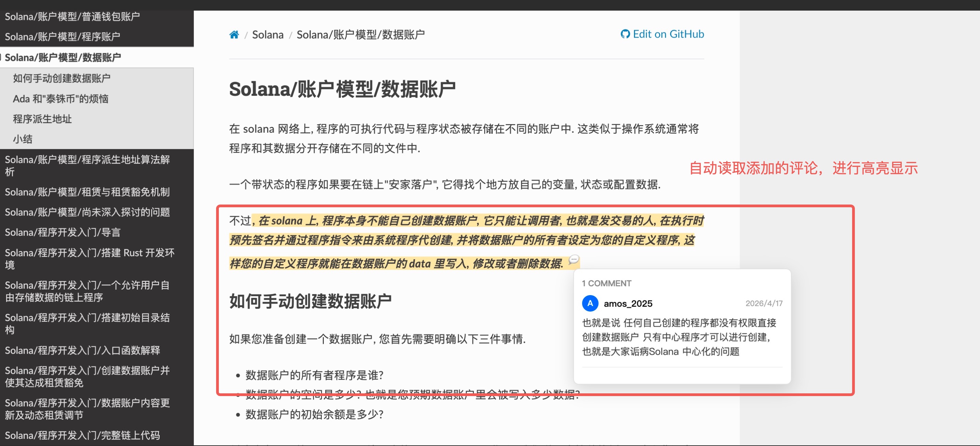Viewport: 980px width, 446px height.
Task: Click breadcrumb text Solana/账户模型/数据账户
Action: pyautogui.click(x=361, y=35)
